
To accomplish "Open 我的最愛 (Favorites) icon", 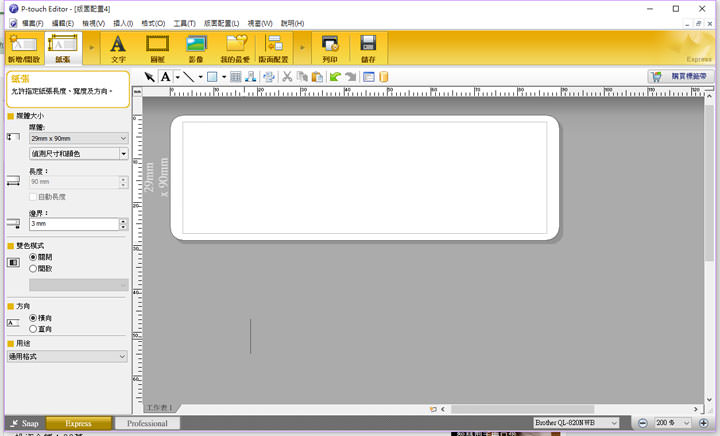I will 235,46.
